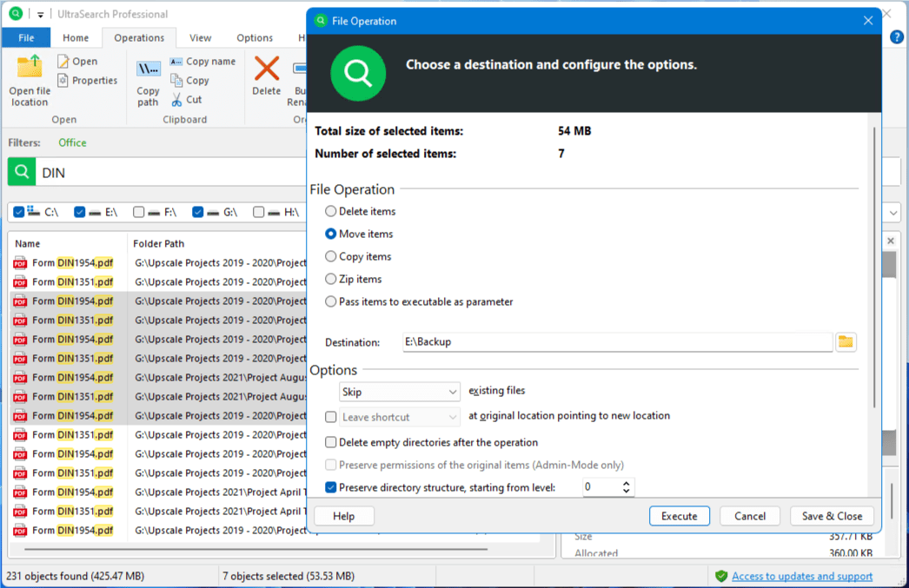Open Access to updates and support link
Image resolution: width=909 pixels, height=588 pixels.
[x=802, y=577]
